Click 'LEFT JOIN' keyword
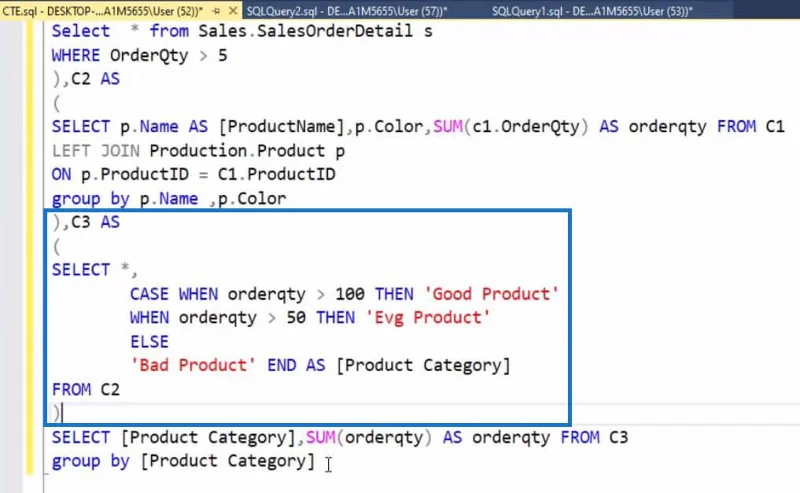Screen dimensions: 800x493 pos(95,151)
